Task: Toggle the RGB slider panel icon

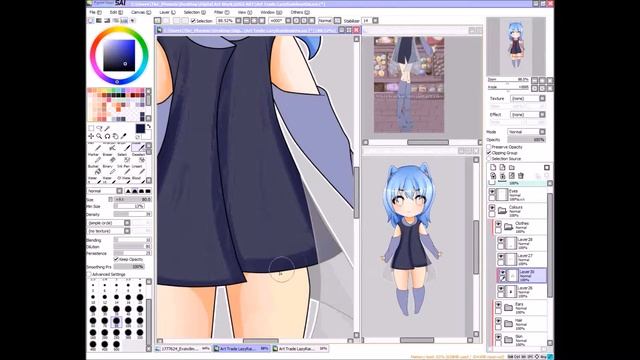Action: pos(99,20)
